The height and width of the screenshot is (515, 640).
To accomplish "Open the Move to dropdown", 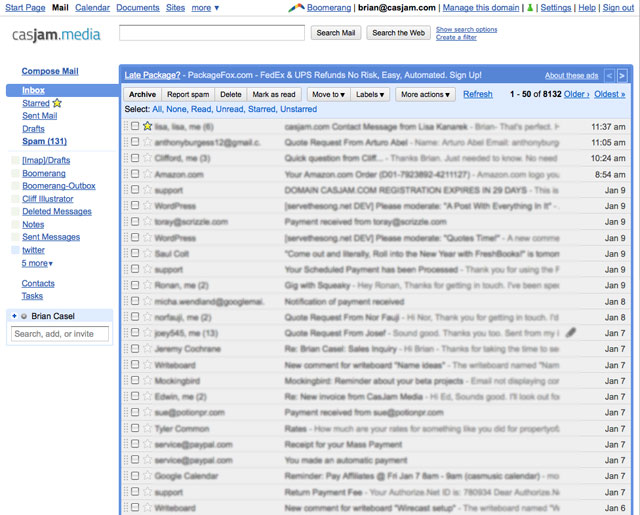I will point(329,94).
